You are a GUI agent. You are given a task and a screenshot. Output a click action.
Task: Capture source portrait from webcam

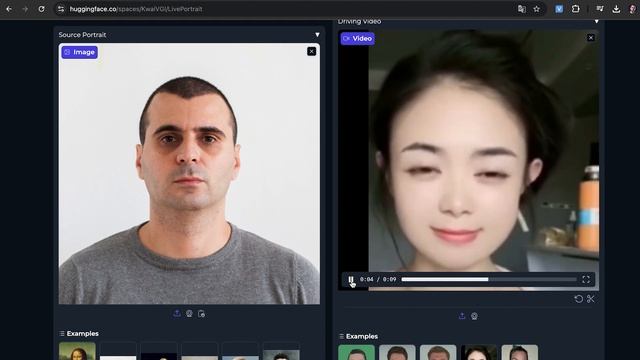[x=189, y=313]
